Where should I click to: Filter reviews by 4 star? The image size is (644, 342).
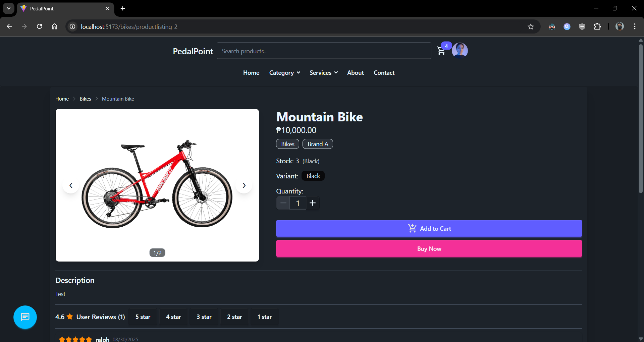[x=173, y=317]
